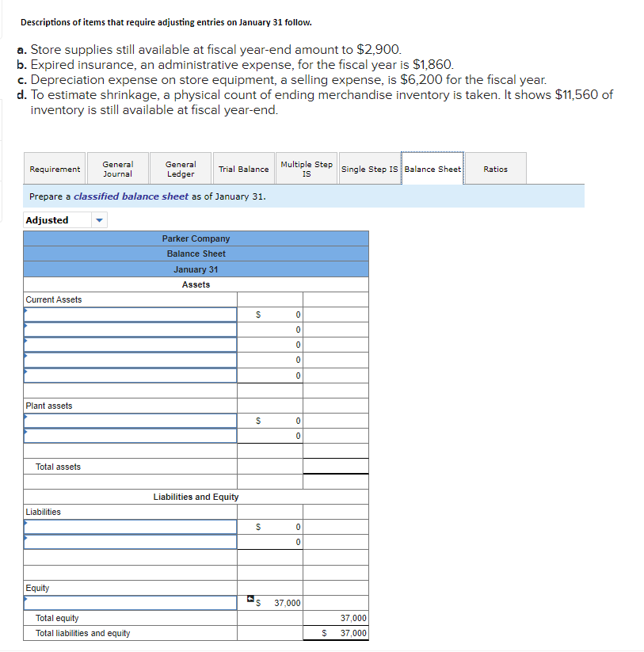The height and width of the screenshot is (652, 644).
Task: Click the revert icon beside the 37,000 equity amount
Action: click(x=250, y=599)
